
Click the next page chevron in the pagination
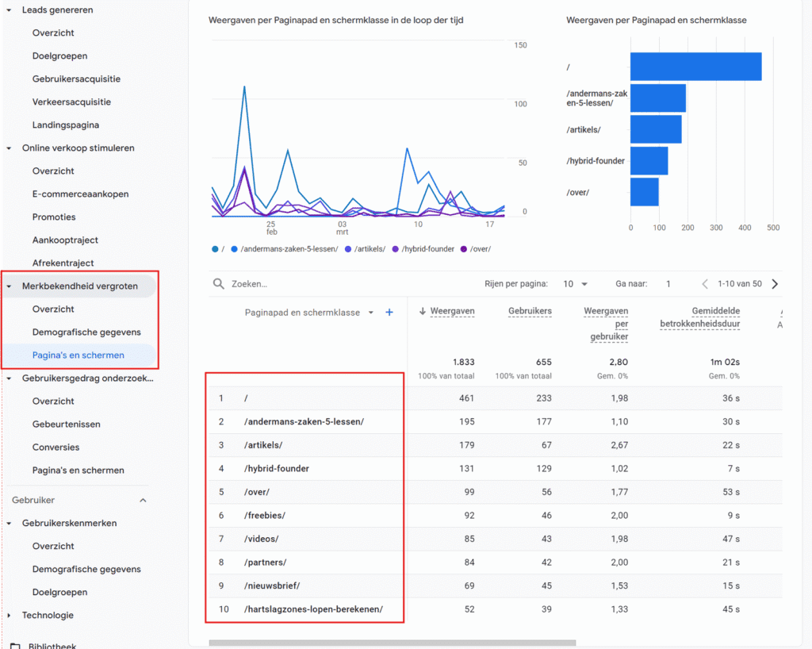(775, 282)
